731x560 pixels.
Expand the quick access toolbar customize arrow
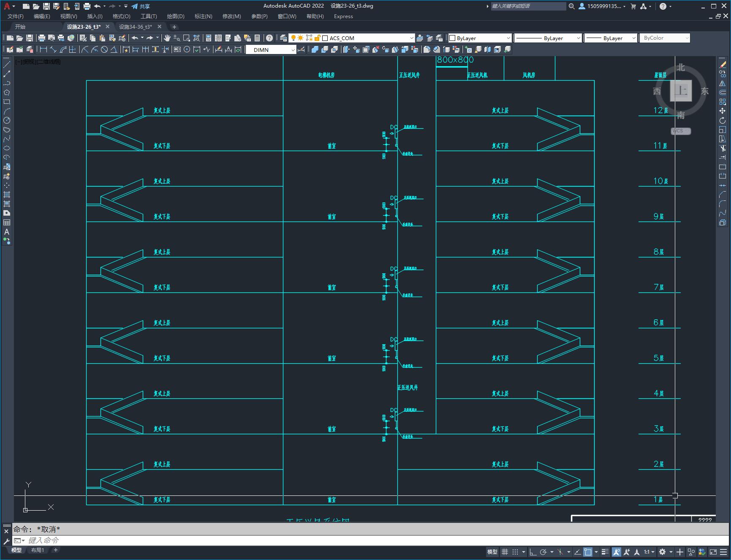tap(126, 6)
